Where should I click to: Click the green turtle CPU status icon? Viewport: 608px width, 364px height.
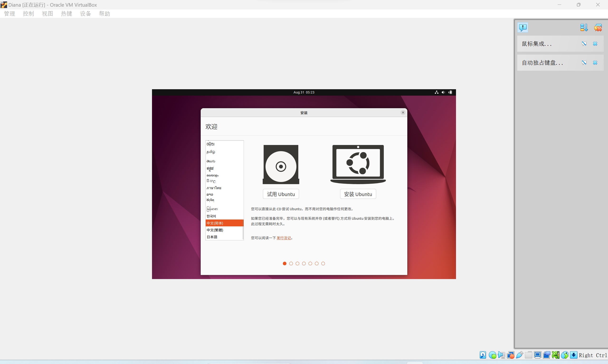click(556, 355)
